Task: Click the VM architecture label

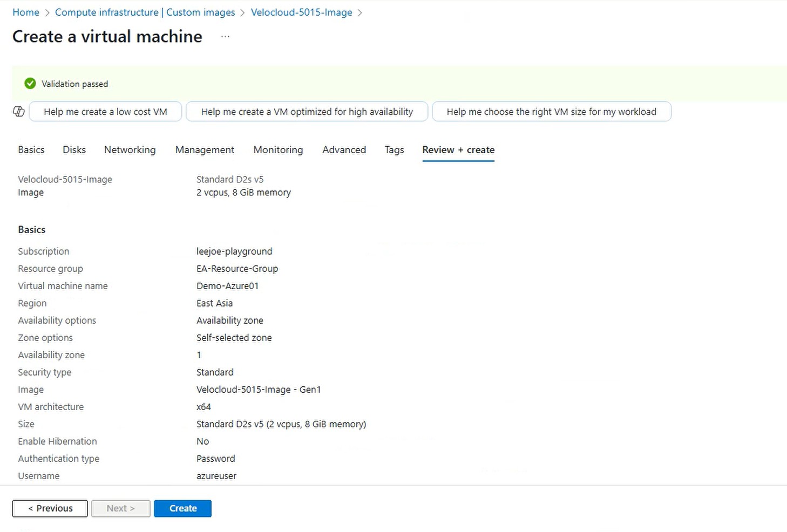Action: 51,407
